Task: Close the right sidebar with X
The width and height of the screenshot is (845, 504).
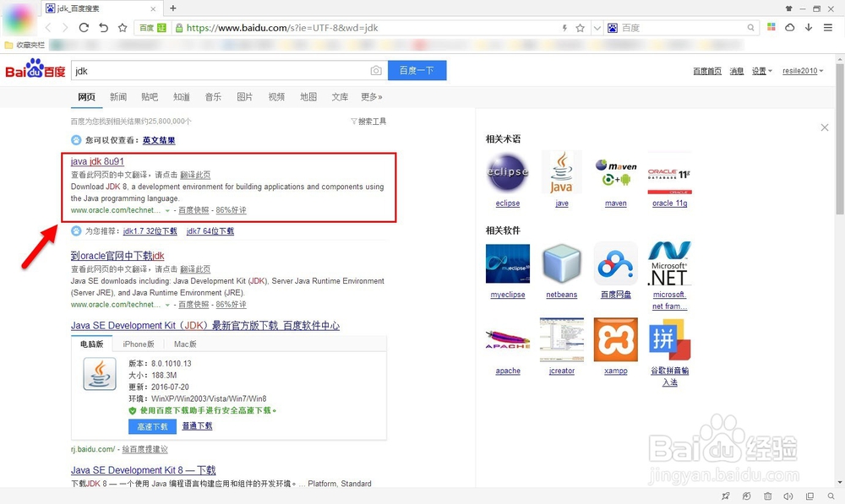Action: point(825,127)
